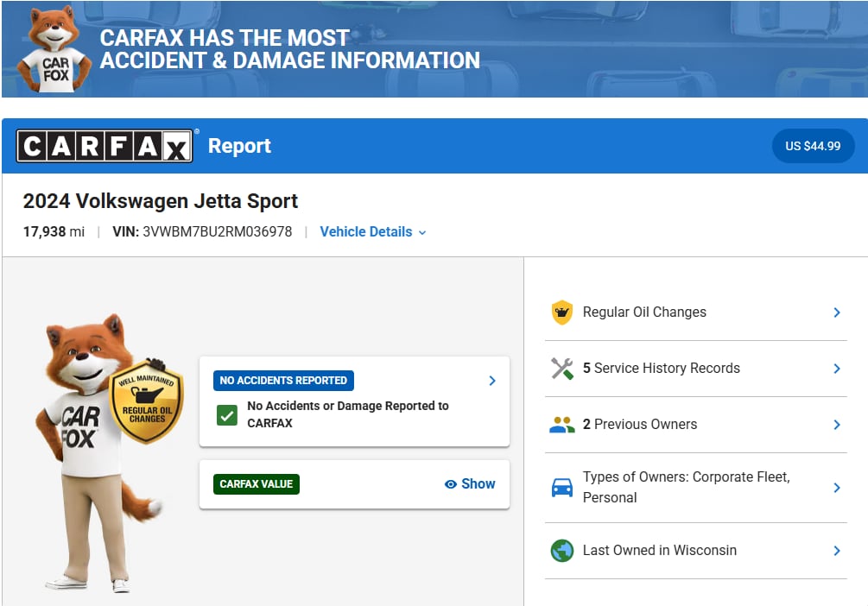Image resolution: width=868 pixels, height=606 pixels.
Task: Click the globe last-owned location icon
Action: tap(562, 551)
